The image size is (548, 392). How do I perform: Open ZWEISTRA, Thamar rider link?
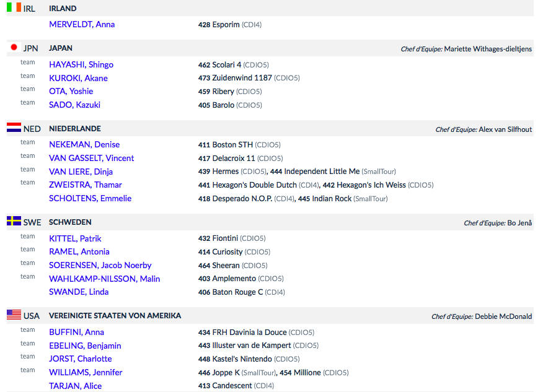pyautogui.click(x=86, y=185)
